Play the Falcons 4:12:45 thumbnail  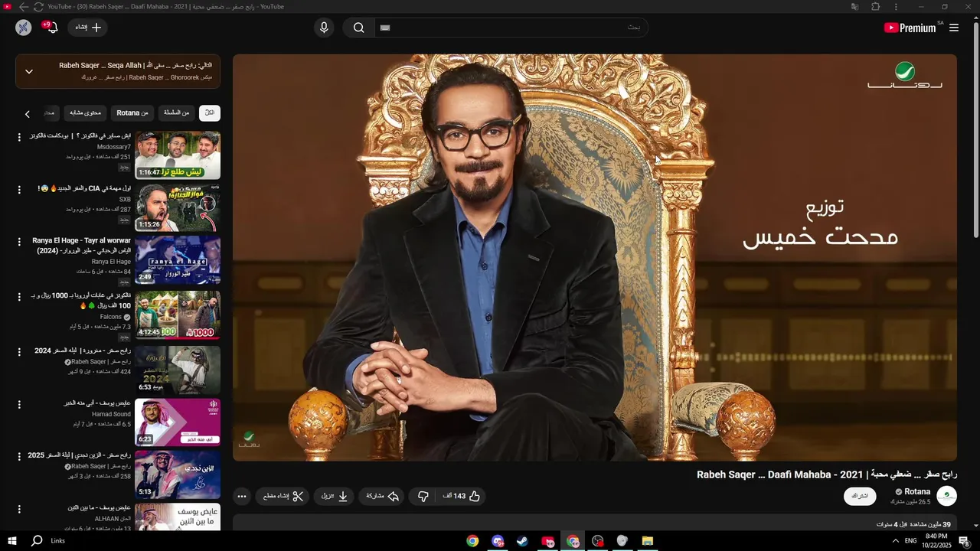point(178,315)
